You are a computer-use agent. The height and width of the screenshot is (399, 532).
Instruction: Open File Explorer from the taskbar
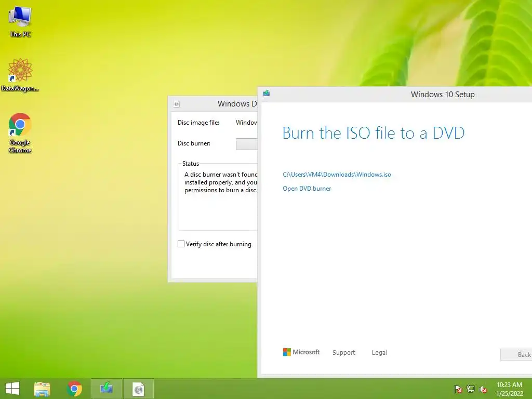click(x=42, y=389)
